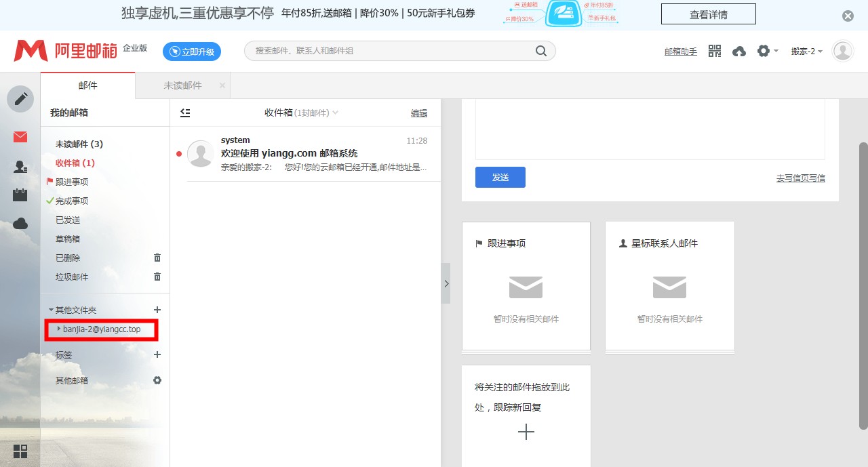
Task: Empty the 垃圾邮件 folder via trash icon
Action: pyautogui.click(x=157, y=277)
